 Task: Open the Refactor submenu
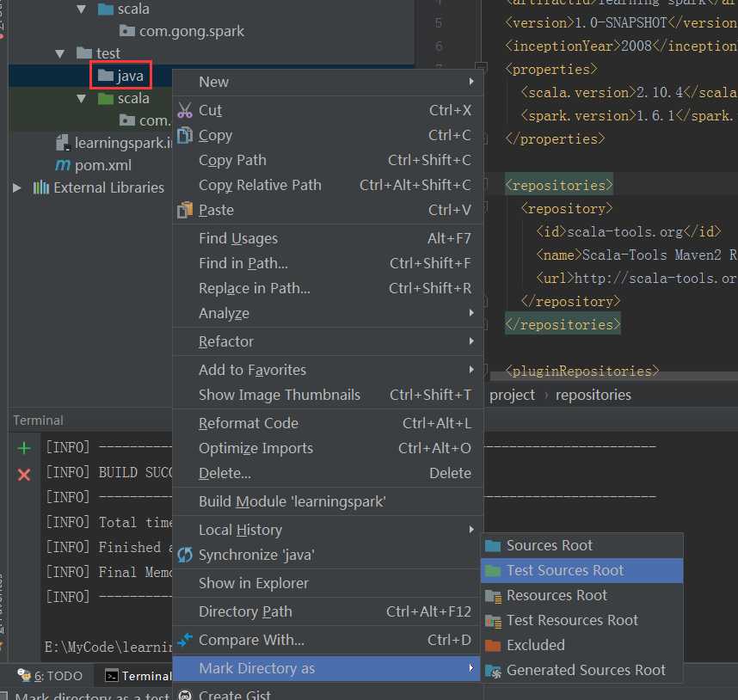[x=328, y=341]
